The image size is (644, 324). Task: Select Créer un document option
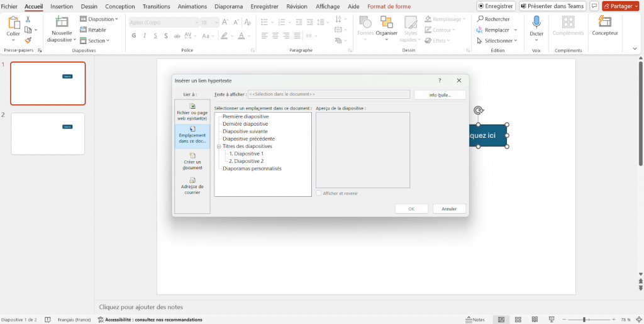pyautogui.click(x=192, y=162)
